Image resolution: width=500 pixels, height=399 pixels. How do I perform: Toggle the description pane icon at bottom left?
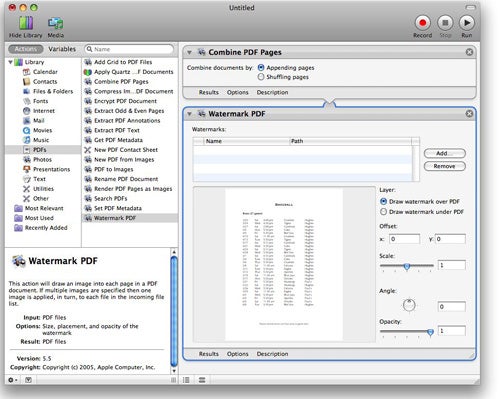coord(29,380)
